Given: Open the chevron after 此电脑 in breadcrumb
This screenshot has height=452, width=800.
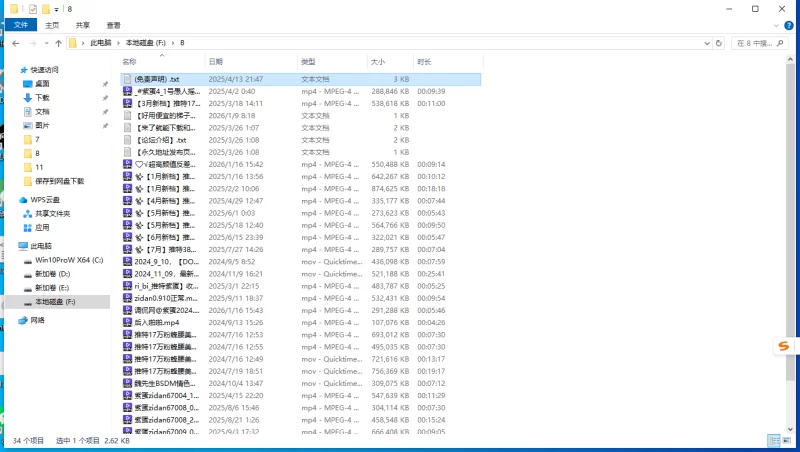Looking at the screenshot, I should 118,43.
